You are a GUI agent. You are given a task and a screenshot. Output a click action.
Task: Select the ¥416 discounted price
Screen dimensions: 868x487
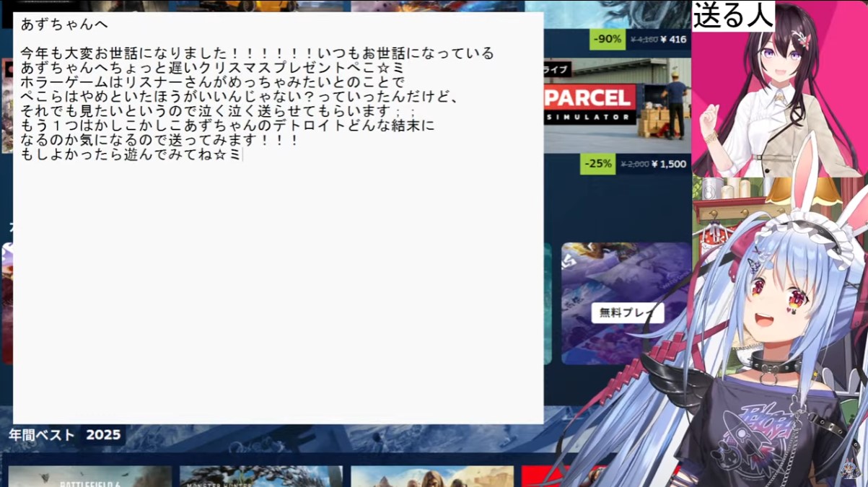pos(672,39)
